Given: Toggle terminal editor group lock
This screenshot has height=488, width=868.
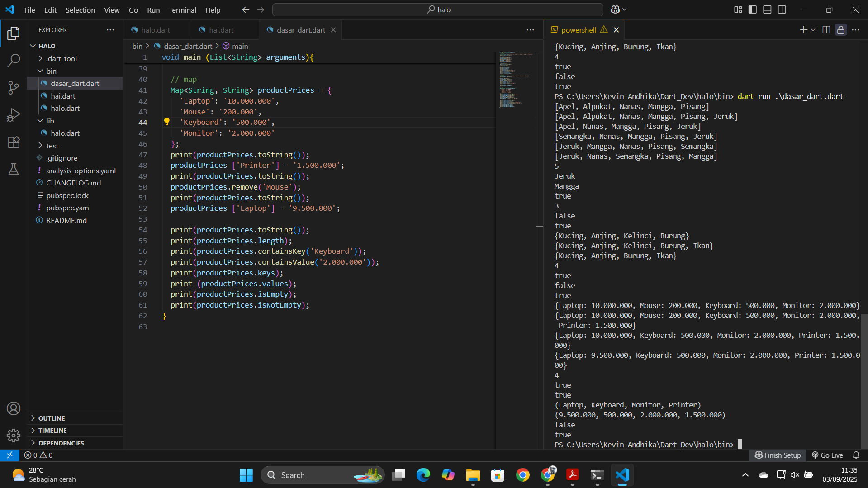Looking at the screenshot, I should pyautogui.click(x=840, y=30).
